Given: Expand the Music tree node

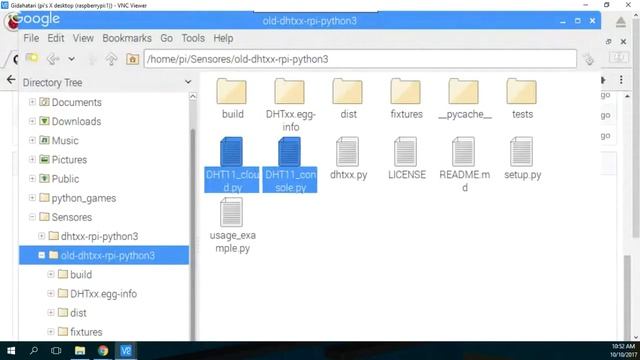Looking at the screenshot, I should (x=32, y=140).
